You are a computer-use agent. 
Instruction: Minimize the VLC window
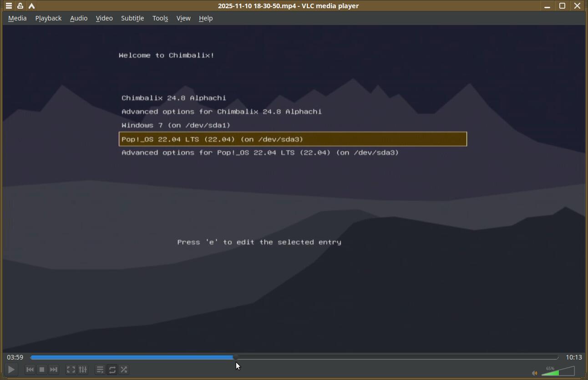coord(547,6)
